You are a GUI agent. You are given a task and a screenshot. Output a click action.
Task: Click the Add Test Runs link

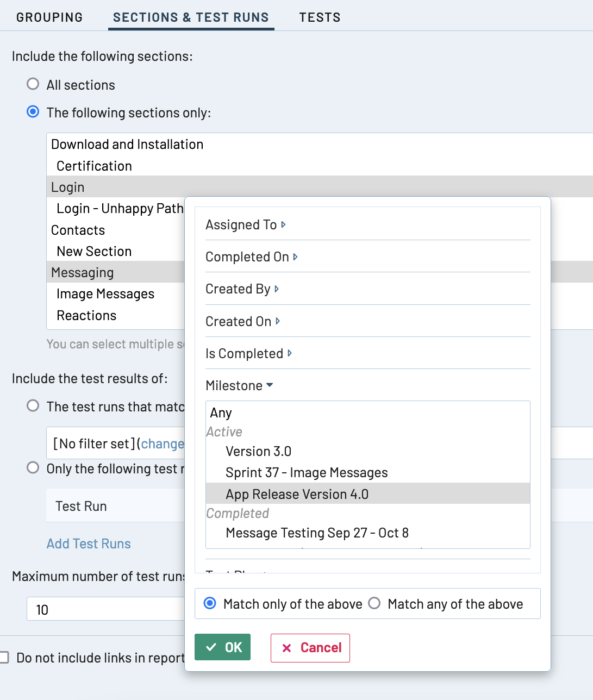89,544
